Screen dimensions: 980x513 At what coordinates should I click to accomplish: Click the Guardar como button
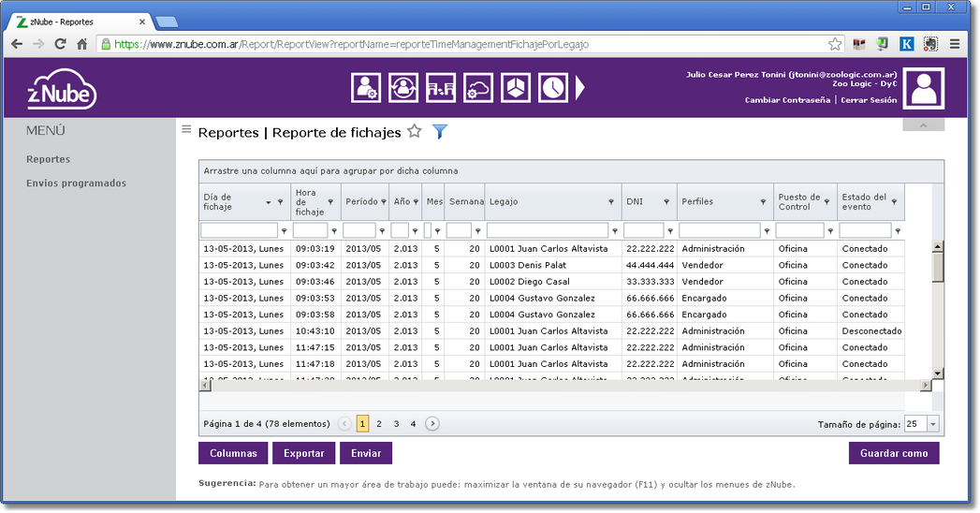(894, 453)
